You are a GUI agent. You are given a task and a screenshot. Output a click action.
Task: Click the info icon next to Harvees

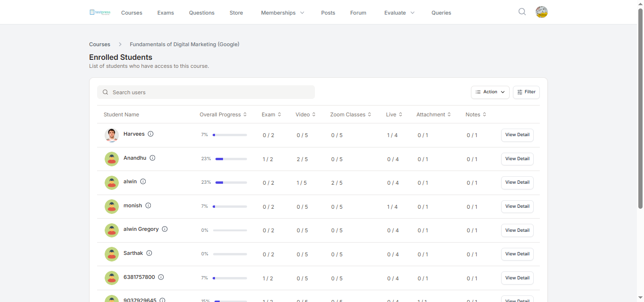click(151, 134)
